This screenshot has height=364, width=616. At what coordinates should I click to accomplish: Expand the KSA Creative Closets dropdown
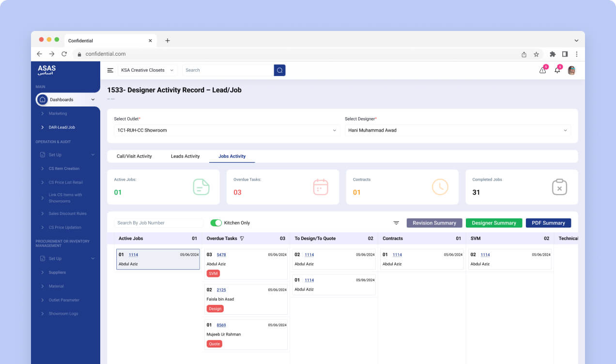tap(148, 70)
